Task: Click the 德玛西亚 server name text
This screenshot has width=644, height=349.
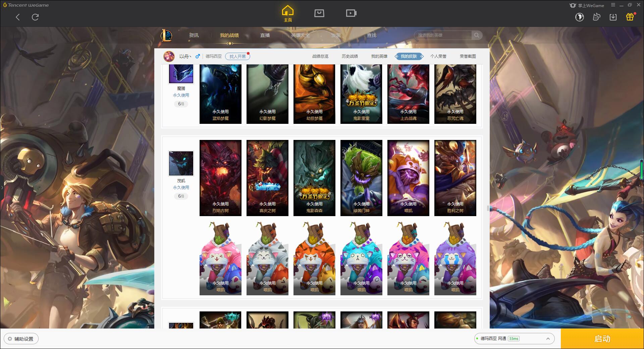Action: click(x=214, y=56)
